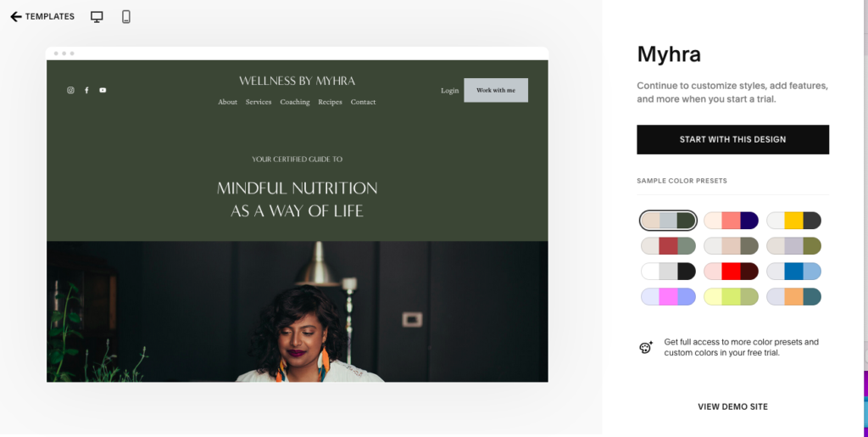Apply the white, yellow and charcoal preset

793,221
